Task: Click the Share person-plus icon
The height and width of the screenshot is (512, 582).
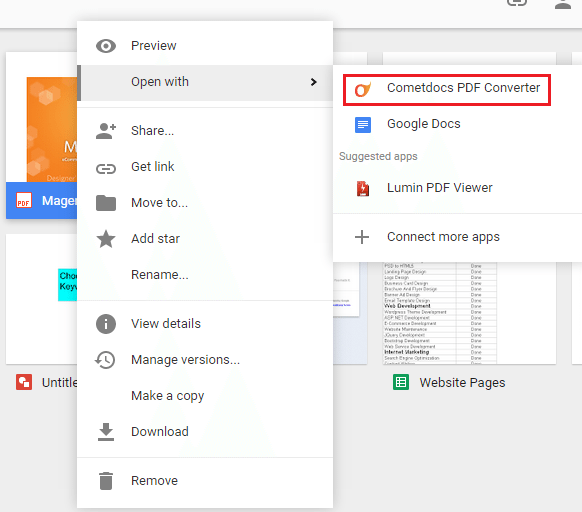Action: click(106, 131)
